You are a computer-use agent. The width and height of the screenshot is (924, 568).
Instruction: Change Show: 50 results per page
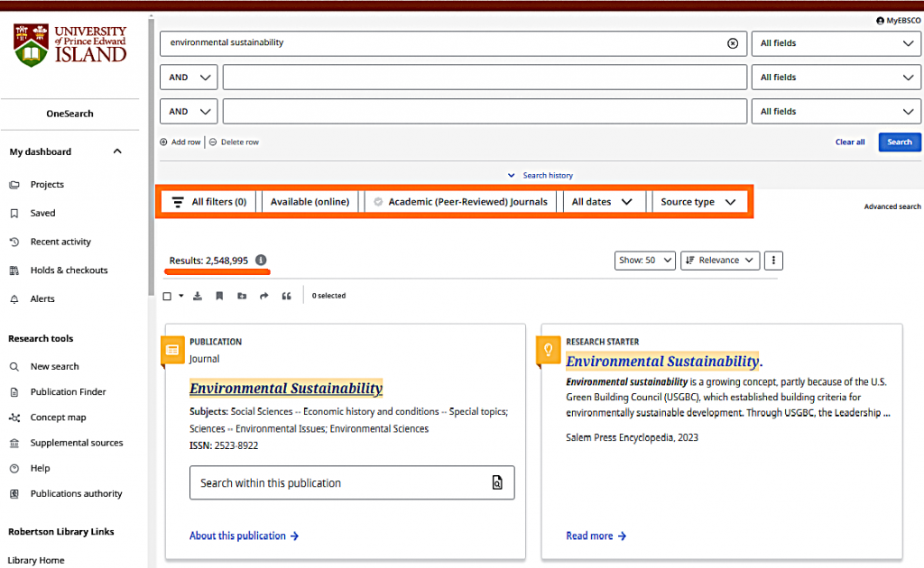pyautogui.click(x=644, y=261)
